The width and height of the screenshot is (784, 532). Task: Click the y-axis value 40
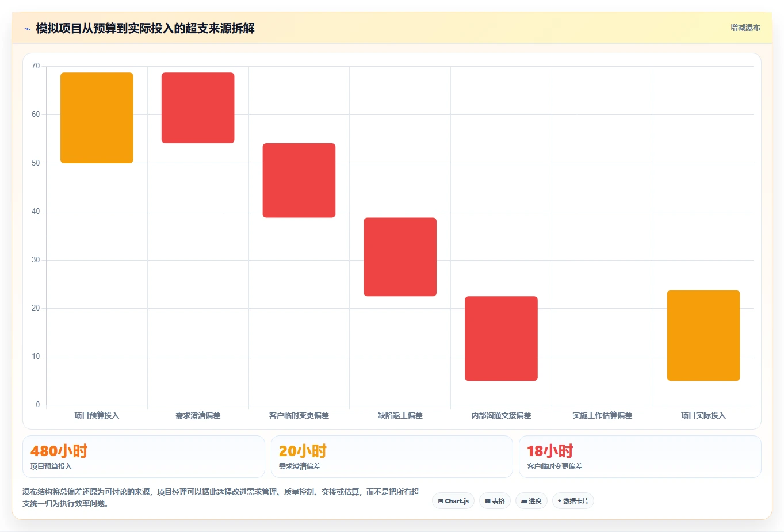[36, 212]
